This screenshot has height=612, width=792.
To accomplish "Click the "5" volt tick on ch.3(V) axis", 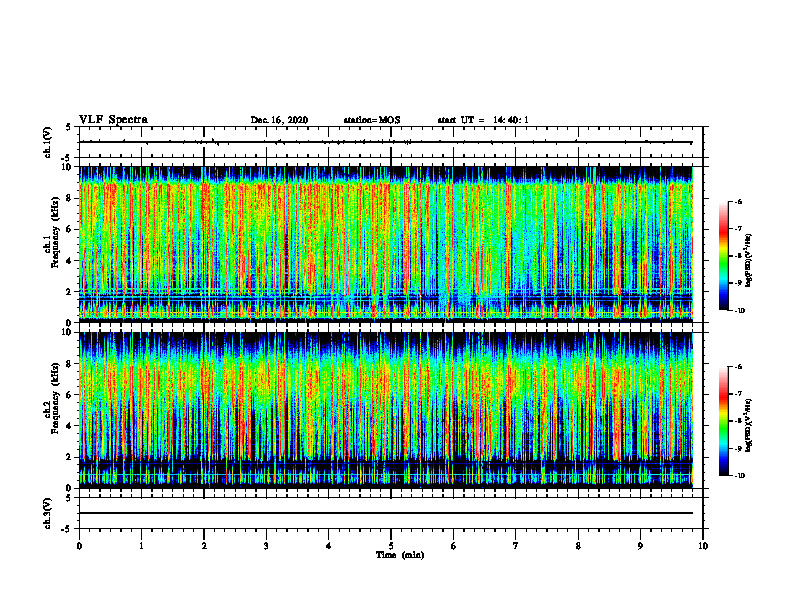I will pos(69,498).
